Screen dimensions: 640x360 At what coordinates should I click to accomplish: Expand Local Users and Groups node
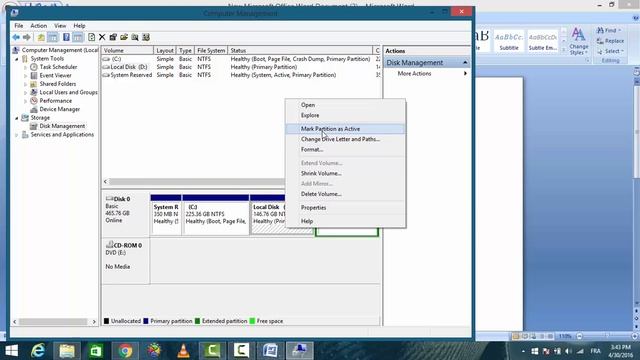pyautogui.click(x=25, y=93)
